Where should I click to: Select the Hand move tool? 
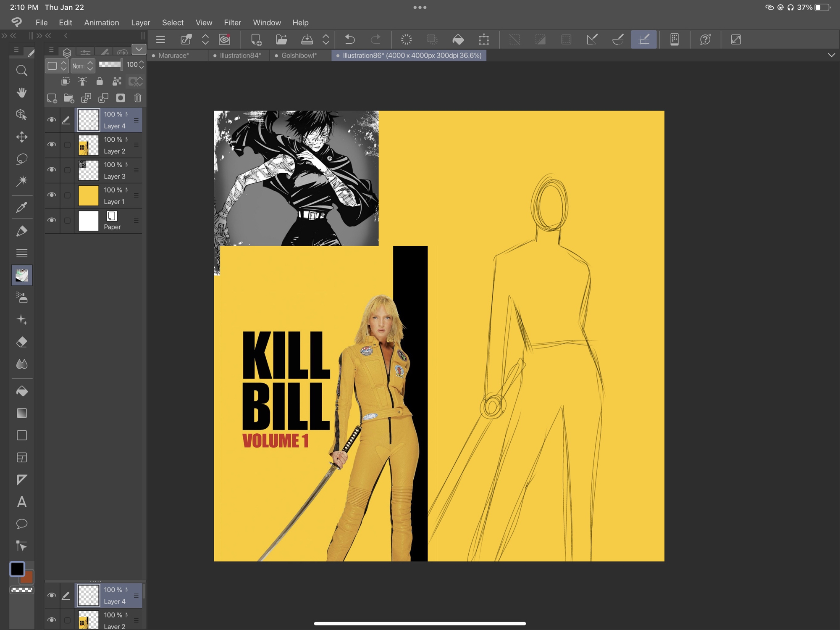pyautogui.click(x=22, y=92)
